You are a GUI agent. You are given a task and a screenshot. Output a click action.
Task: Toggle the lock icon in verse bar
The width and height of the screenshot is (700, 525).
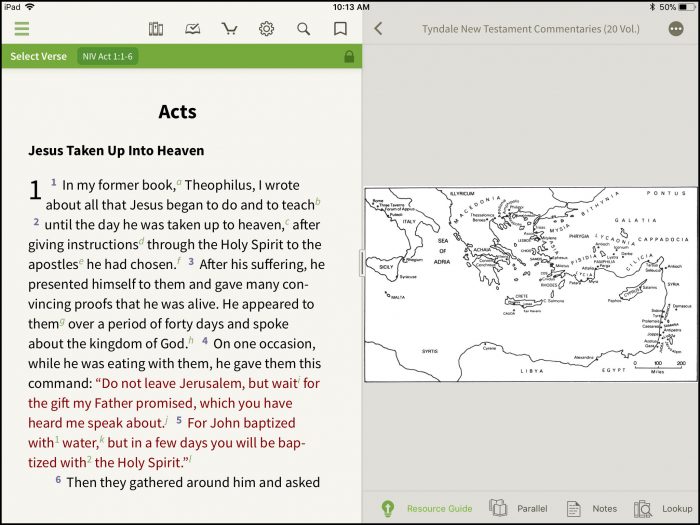click(x=349, y=56)
